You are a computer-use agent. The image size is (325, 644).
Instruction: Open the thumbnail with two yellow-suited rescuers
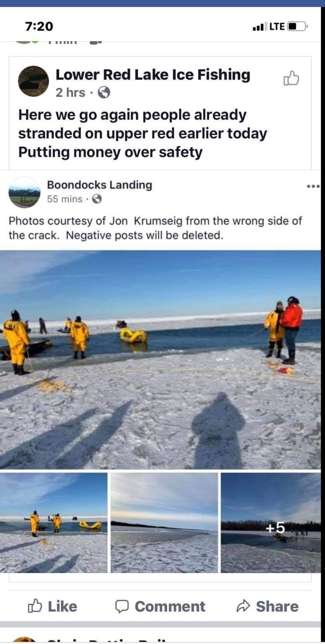[54, 523]
